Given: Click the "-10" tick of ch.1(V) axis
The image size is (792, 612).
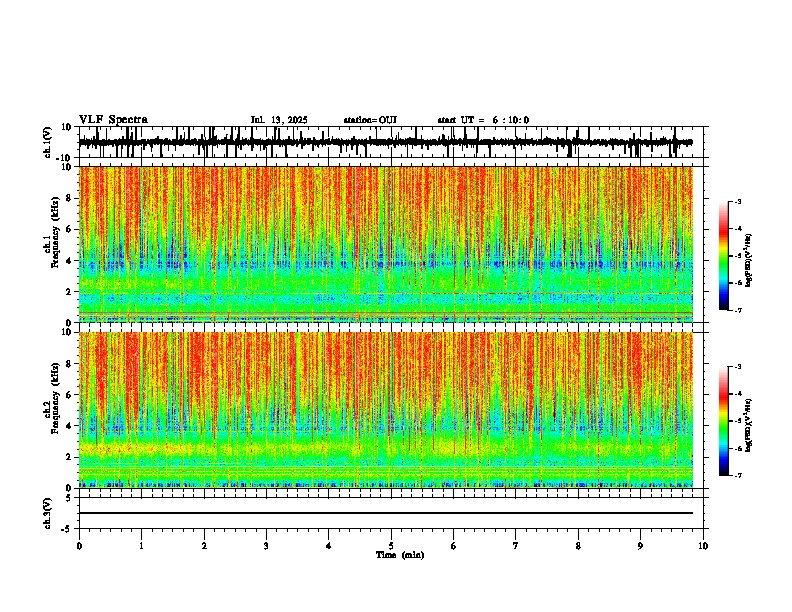Looking at the screenshot, I should (x=65, y=158).
